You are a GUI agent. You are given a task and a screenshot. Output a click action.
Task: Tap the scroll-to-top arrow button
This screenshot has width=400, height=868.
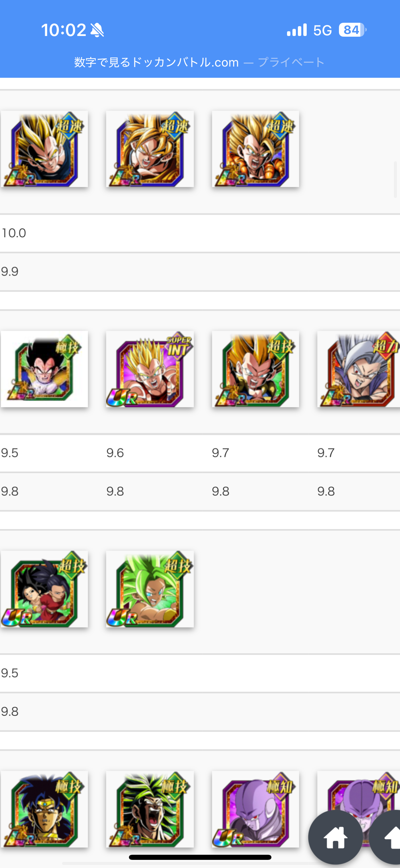(387, 837)
